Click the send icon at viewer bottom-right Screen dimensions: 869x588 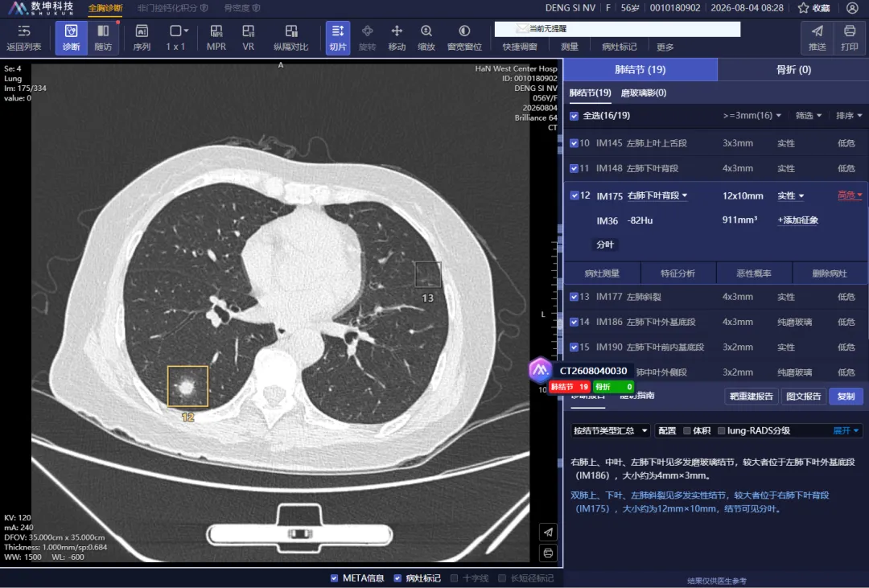(x=548, y=532)
